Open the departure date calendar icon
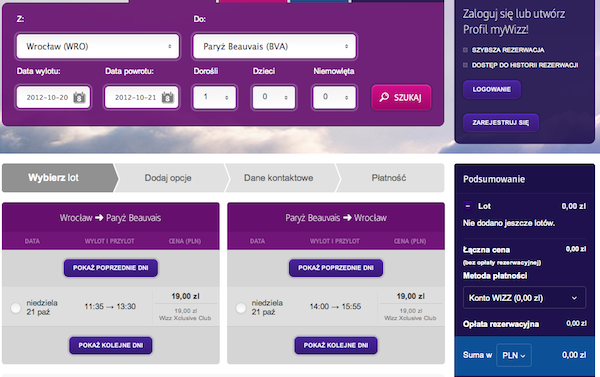The image size is (600, 377). click(79, 98)
